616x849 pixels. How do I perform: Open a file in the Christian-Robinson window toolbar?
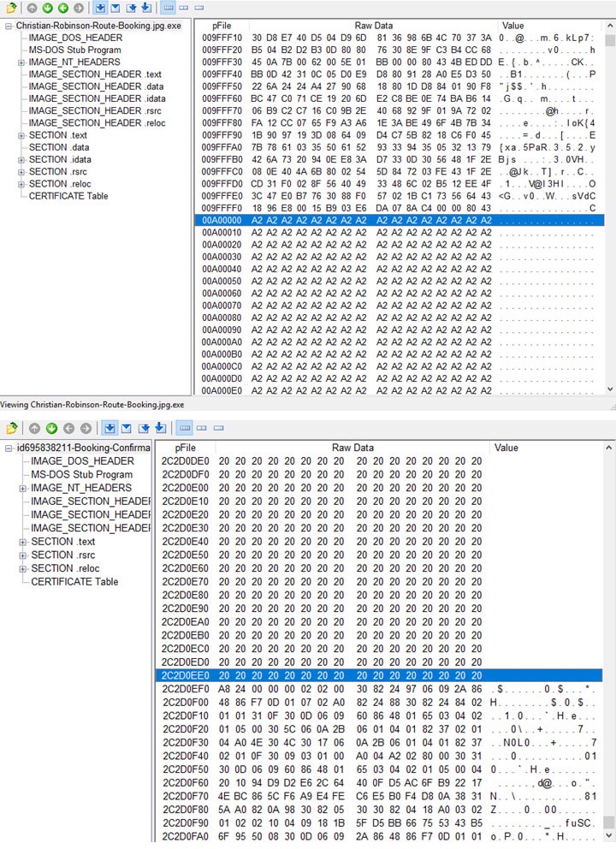[11, 8]
